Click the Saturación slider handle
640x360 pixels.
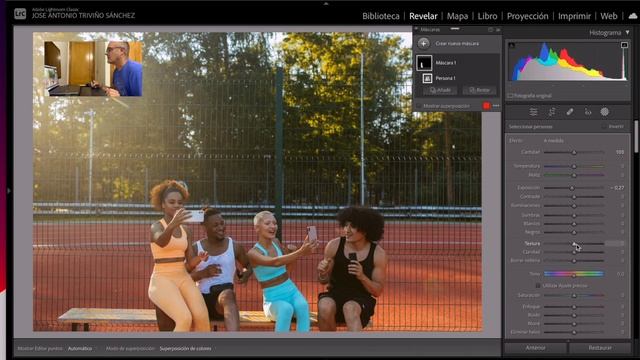click(574, 296)
